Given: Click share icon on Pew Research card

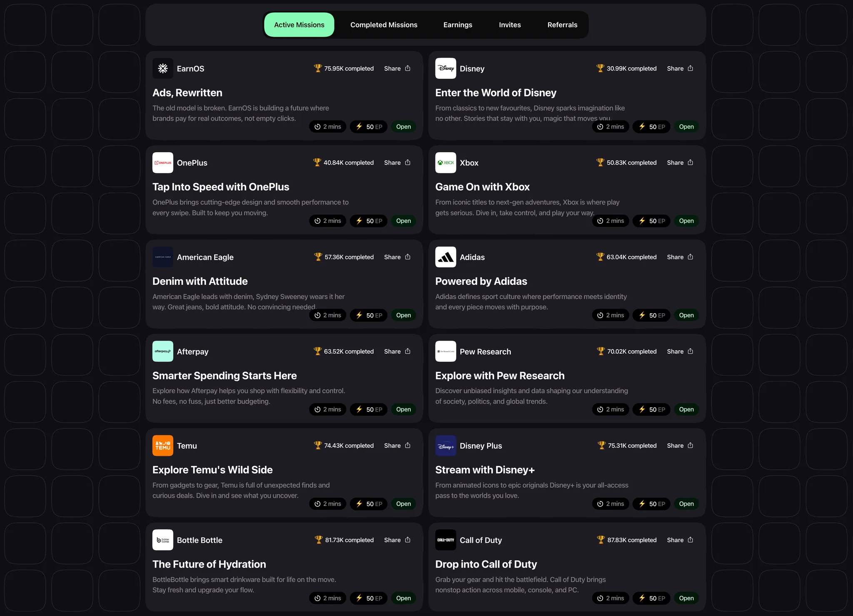Looking at the screenshot, I should coord(690,351).
